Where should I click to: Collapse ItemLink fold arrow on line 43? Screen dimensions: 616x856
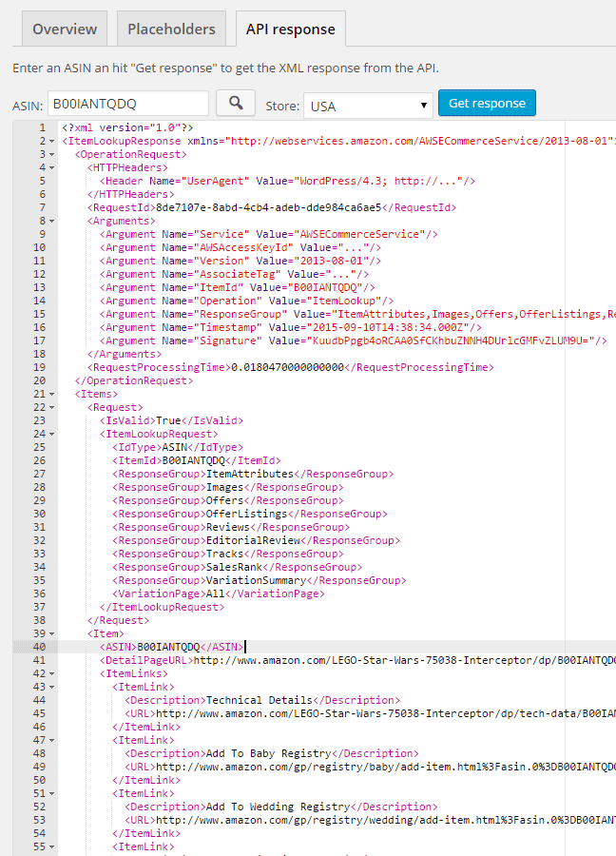52,688
